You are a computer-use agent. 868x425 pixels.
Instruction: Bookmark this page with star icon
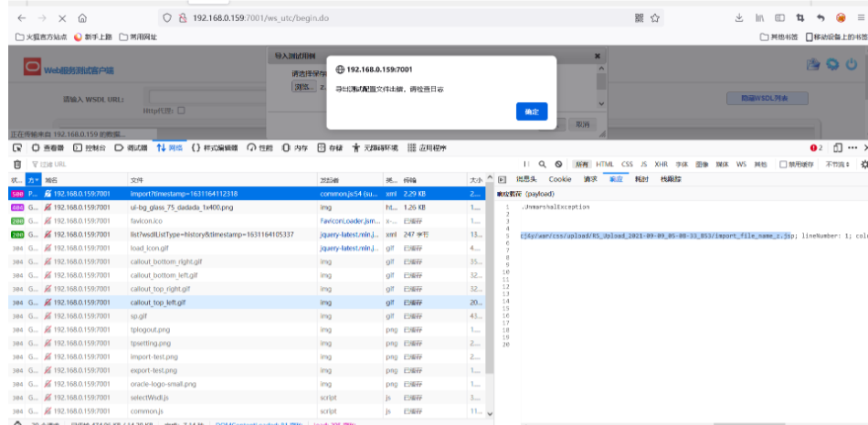pyautogui.click(x=652, y=18)
